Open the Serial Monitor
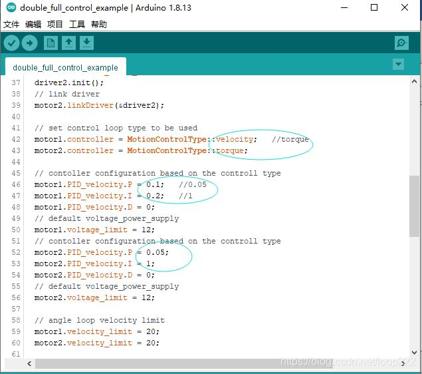This screenshot has height=374, width=422. pyautogui.click(x=401, y=43)
